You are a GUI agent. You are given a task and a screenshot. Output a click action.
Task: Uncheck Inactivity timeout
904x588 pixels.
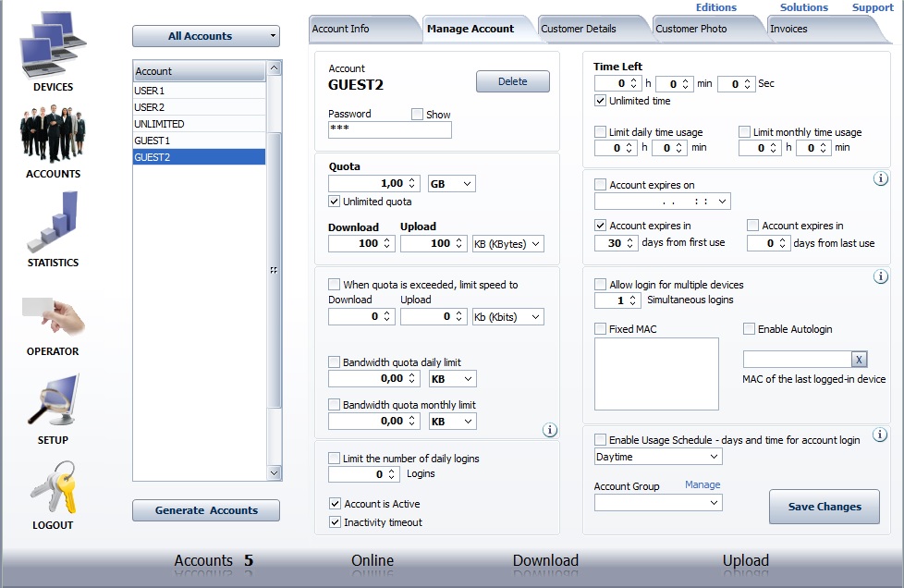point(335,522)
